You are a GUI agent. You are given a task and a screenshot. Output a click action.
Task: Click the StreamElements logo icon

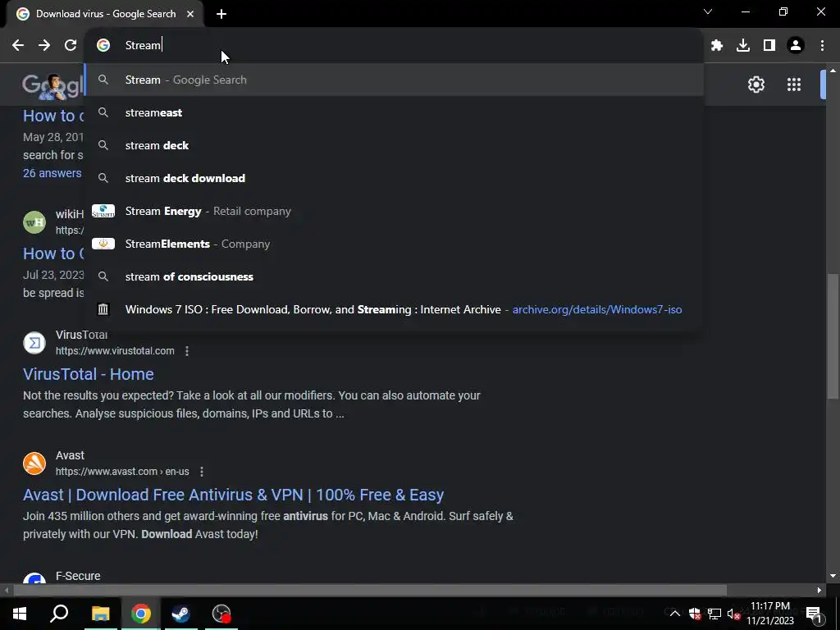[x=103, y=244]
